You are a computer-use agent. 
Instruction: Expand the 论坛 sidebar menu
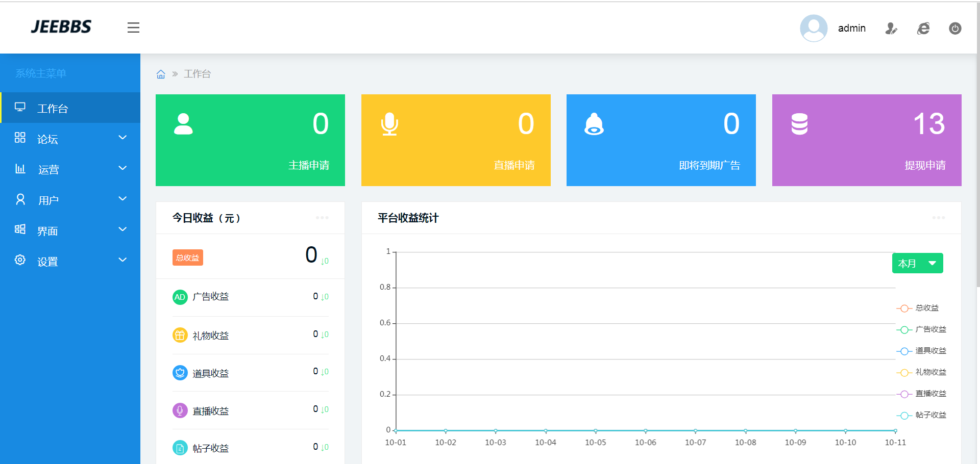70,138
